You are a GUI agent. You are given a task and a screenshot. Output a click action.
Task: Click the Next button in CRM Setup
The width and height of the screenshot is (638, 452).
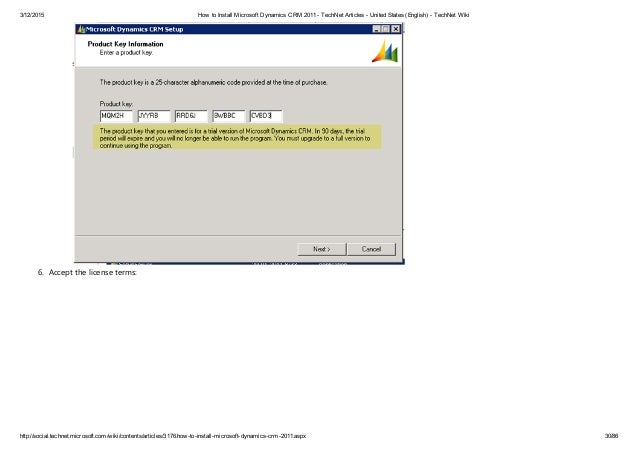click(x=322, y=249)
